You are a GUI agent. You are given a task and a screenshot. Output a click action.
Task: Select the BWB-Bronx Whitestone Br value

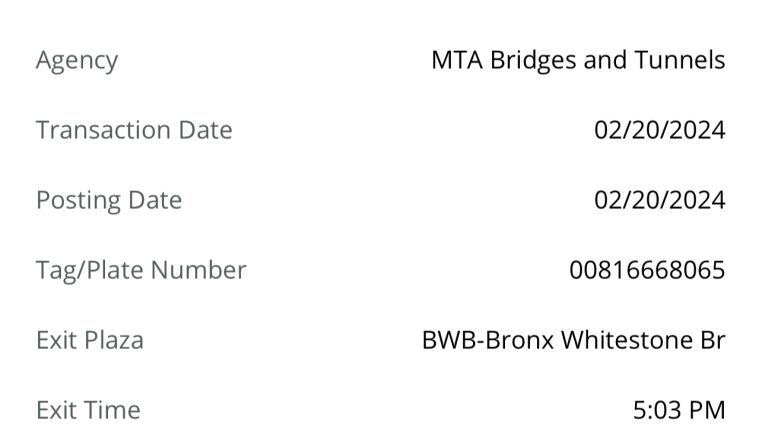573,340
